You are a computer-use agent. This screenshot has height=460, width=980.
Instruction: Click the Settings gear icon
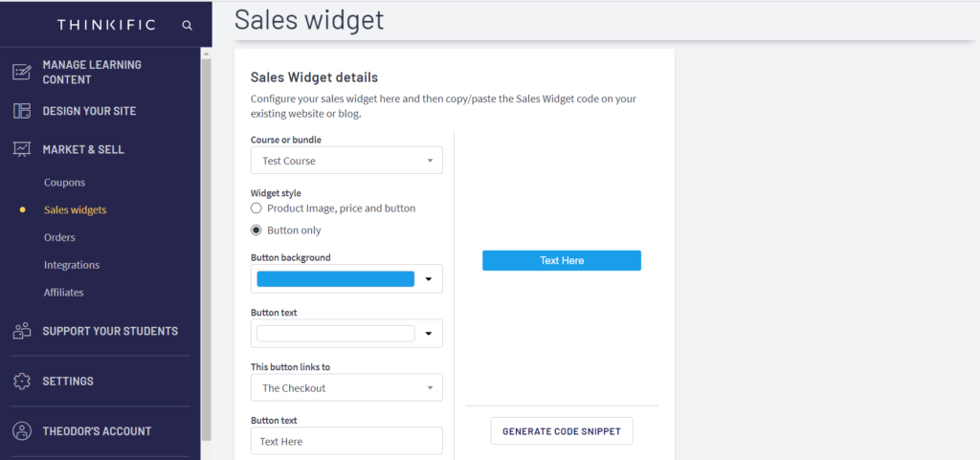[22, 381]
